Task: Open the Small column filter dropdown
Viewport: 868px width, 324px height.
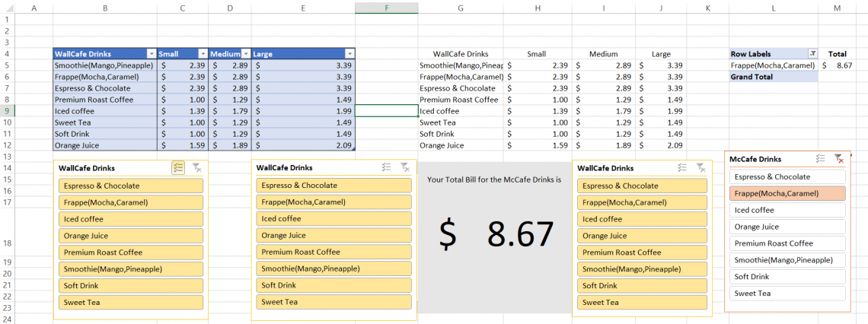Action: click(203, 54)
